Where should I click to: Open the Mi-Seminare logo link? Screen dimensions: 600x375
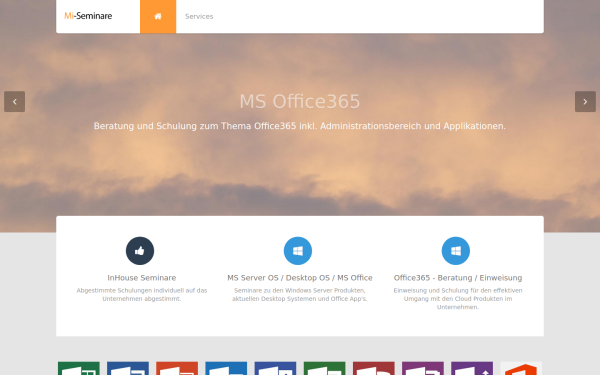(88, 16)
